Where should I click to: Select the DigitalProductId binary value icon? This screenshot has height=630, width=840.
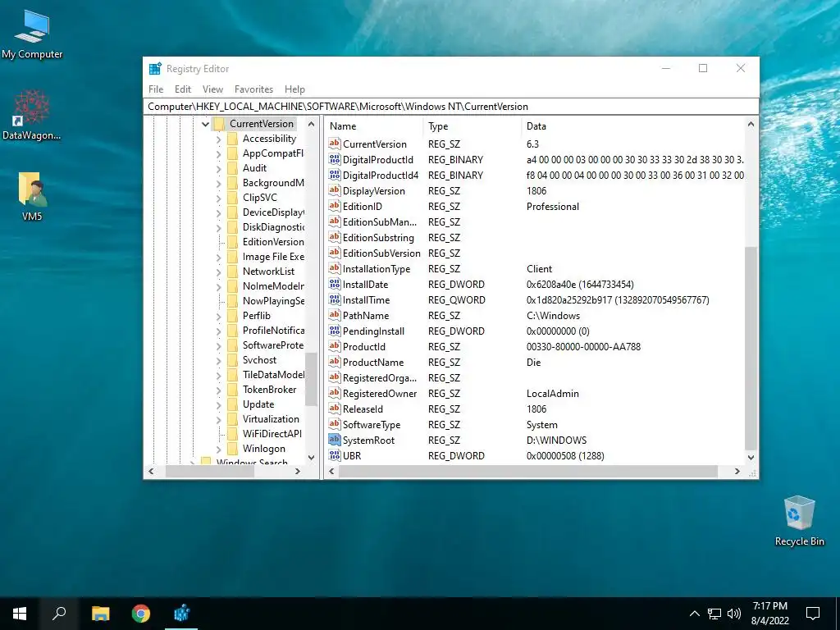pyautogui.click(x=335, y=159)
